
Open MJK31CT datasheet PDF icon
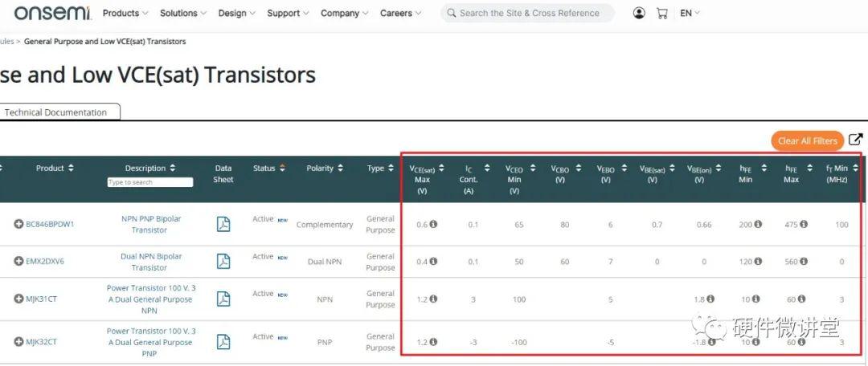click(223, 299)
